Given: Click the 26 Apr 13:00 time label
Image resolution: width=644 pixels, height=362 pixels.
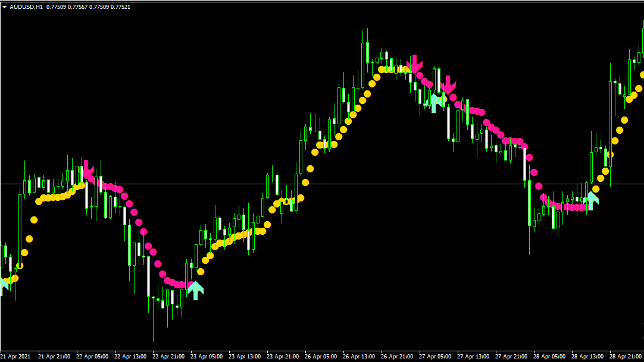Looking at the screenshot, I should click(x=359, y=357).
